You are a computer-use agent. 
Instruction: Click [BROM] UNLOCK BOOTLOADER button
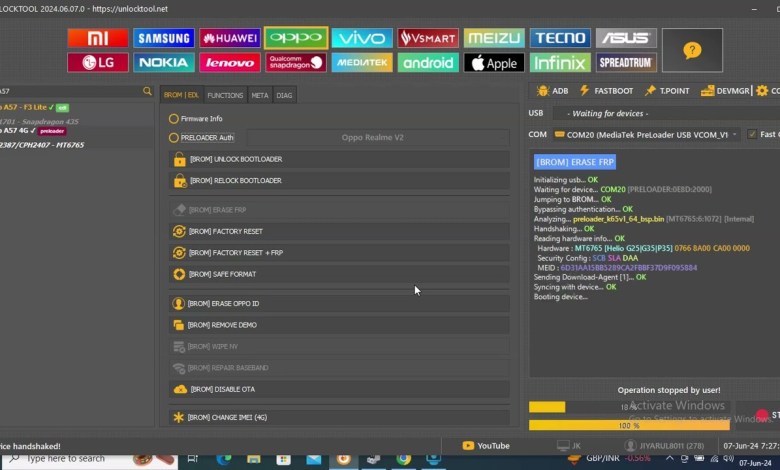pos(339,160)
